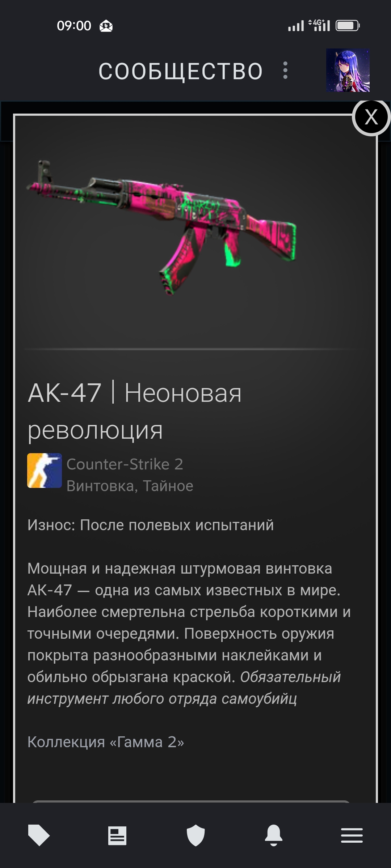Tap the AK-47 Неоновая революция title
This screenshot has height=868, width=391.
135,412
